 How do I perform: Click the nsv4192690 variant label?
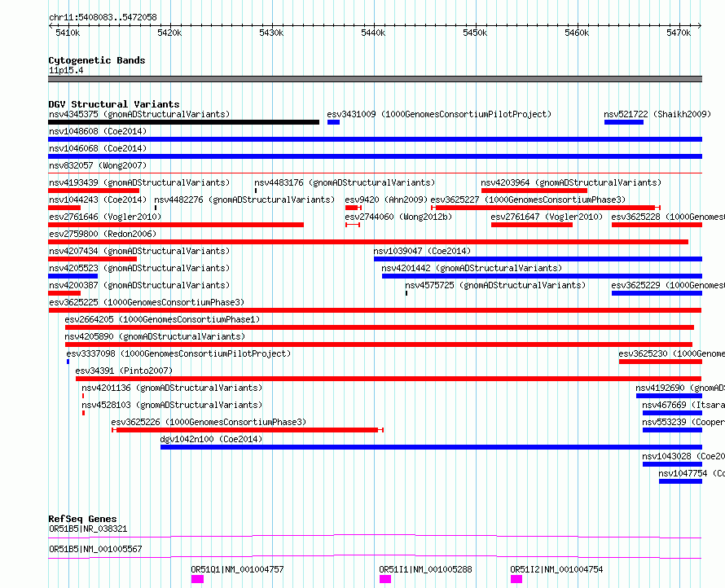point(679,388)
